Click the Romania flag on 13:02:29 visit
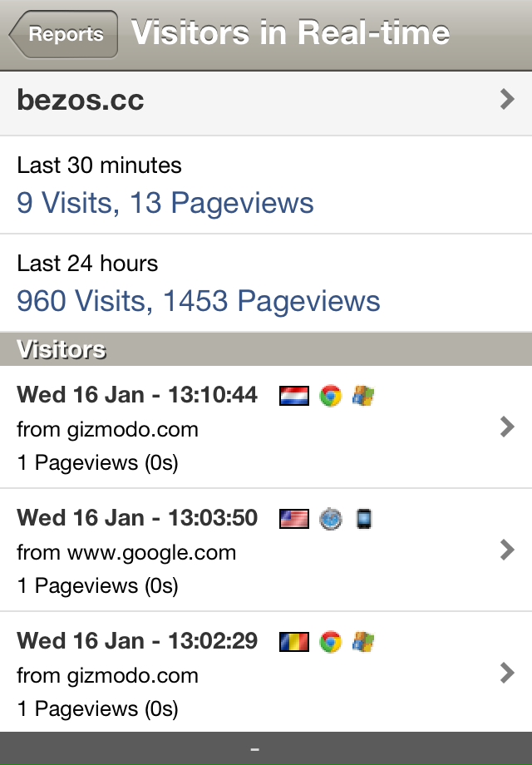Screen dimensions: 532x765 tap(294, 642)
